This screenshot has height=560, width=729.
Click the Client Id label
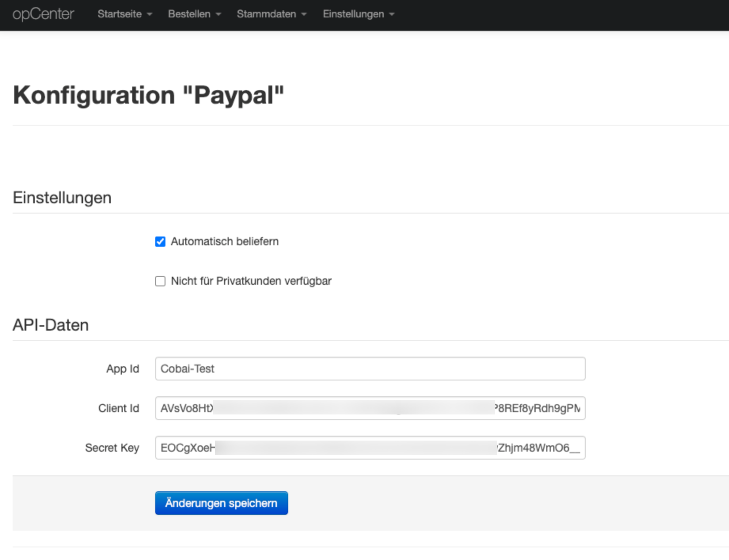point(119,408)
